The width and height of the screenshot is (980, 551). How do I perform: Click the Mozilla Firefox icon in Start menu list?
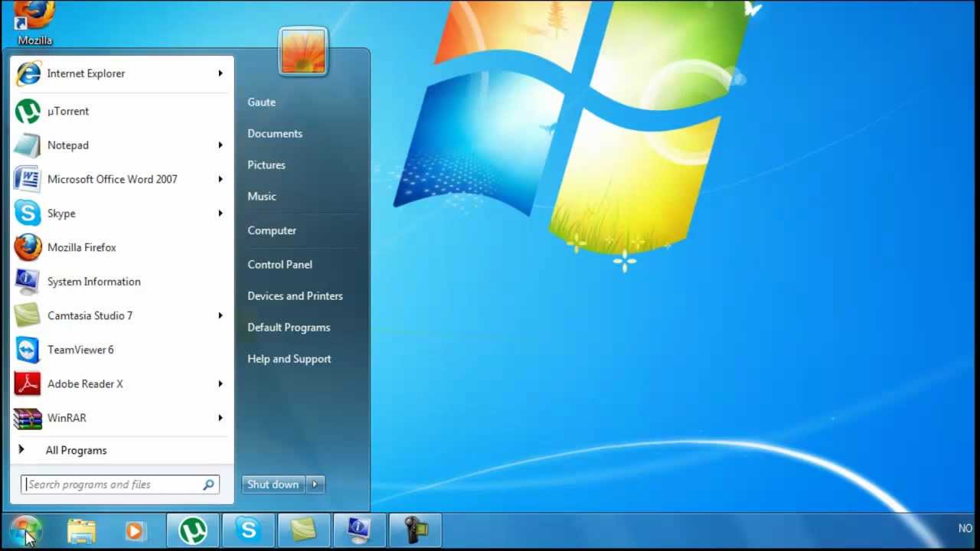coord(28,247)
